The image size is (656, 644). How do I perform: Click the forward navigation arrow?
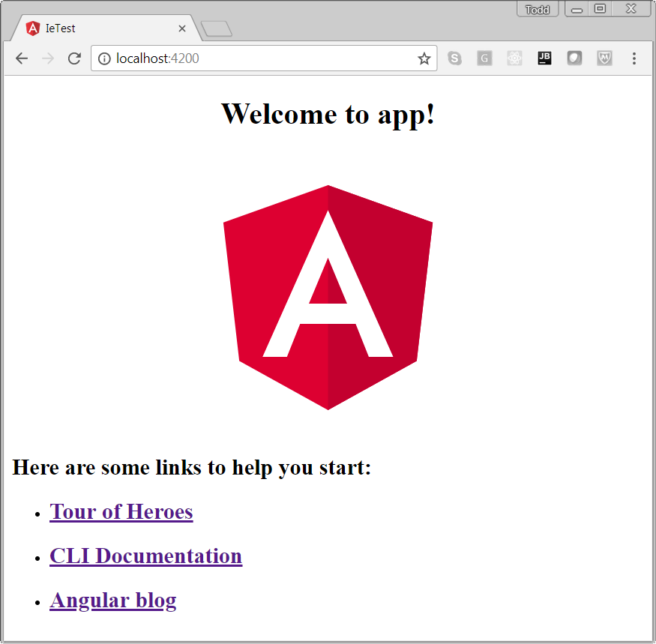pyautogui.click(x=48, y=58)
